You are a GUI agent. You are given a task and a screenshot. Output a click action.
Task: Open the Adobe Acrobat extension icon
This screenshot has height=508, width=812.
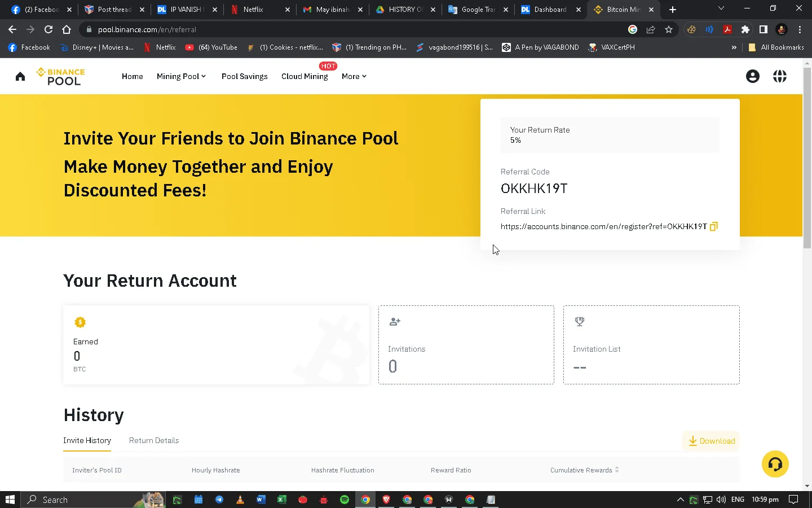click(727, 29)
